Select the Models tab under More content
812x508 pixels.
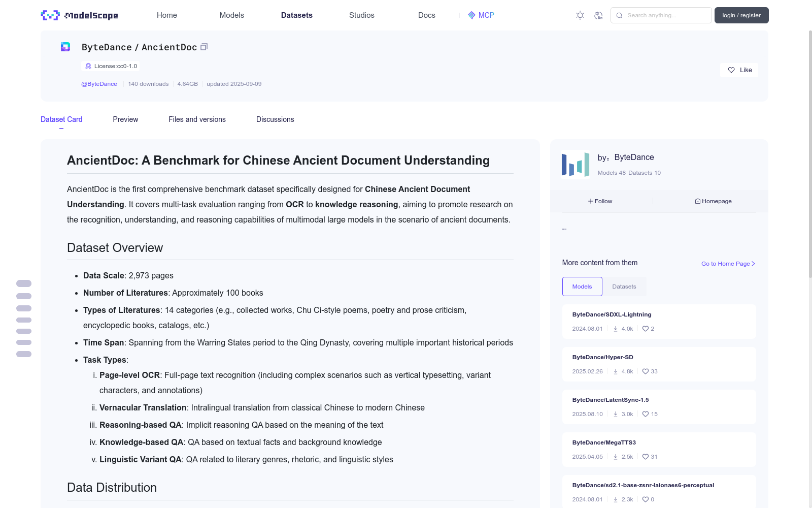(x=582, y=287)
